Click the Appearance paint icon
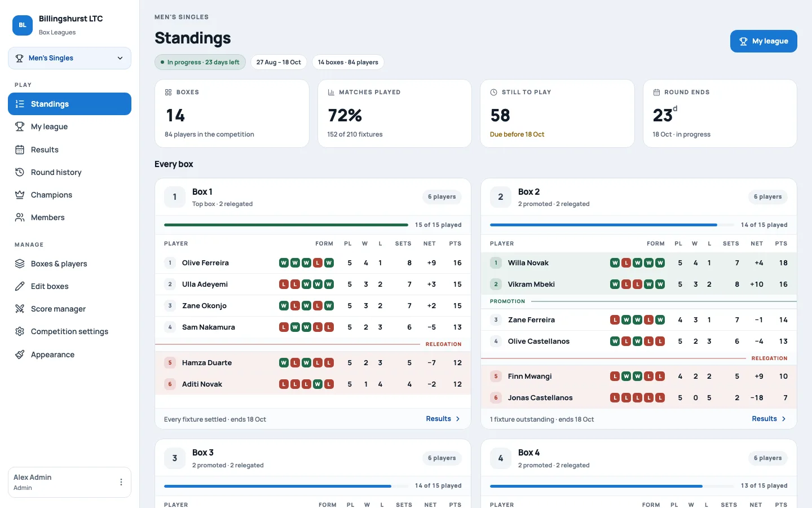The height and width of the screenshot is (508, 812). coord(20,354)
